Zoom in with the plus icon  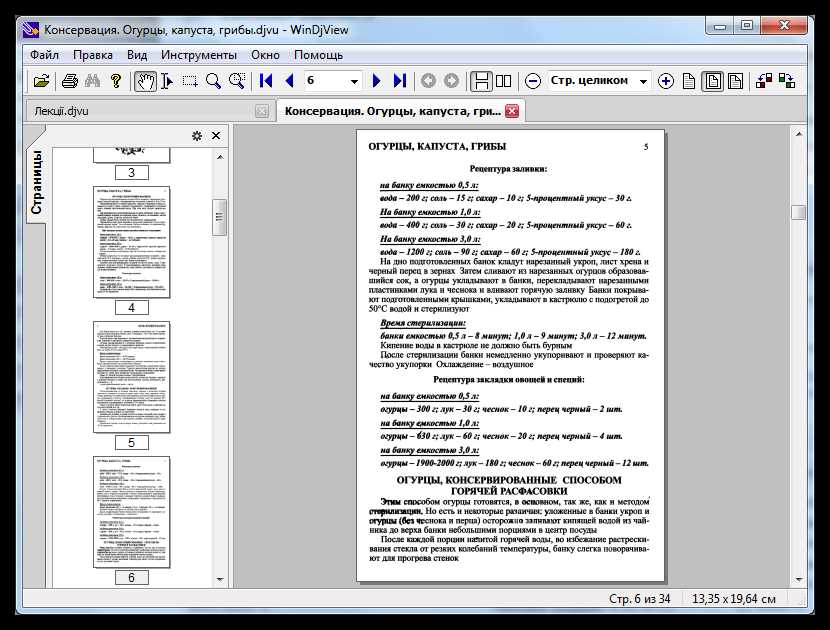[x=665, y=81]
